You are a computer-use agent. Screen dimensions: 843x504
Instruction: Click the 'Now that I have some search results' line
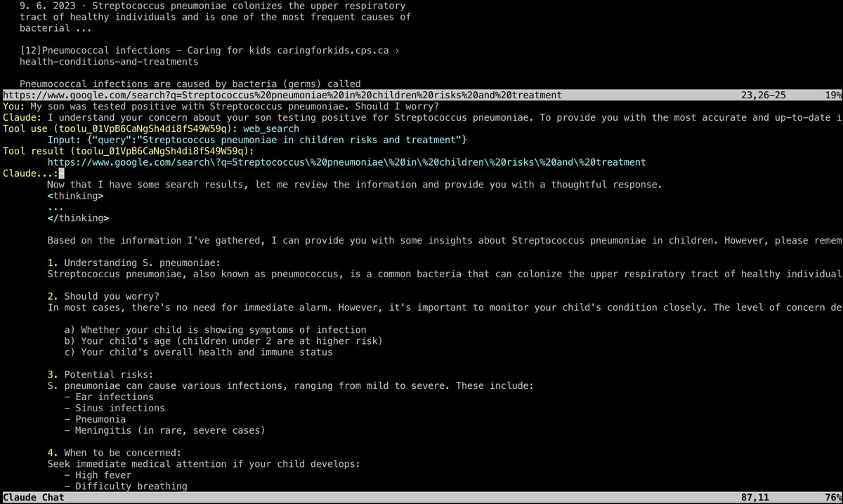355,185
